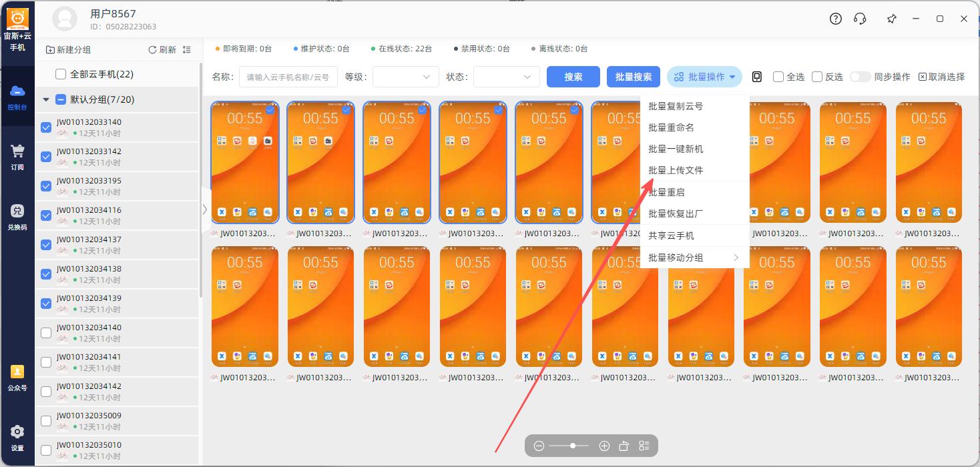
Task: Tick the 反选 invert selection checkbox
Action: pyautogui.click(x=817, y=77)
